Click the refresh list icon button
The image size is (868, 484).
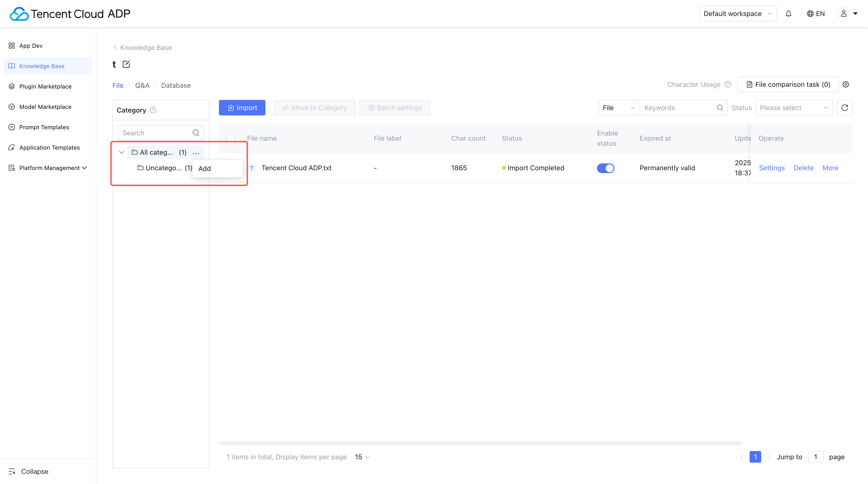[845, 108]
